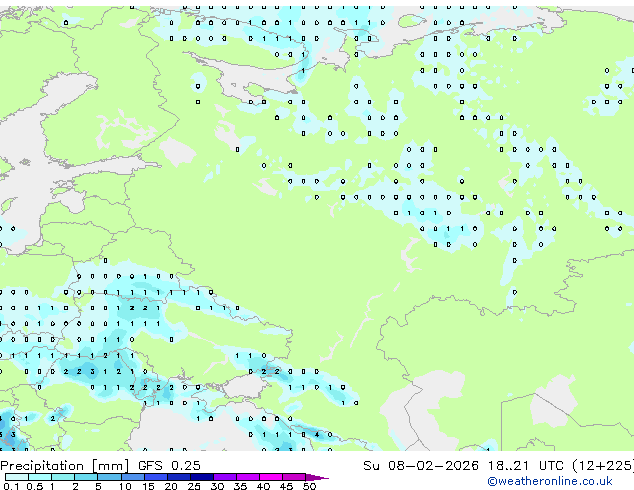634x490 pixels.
Task: Click the 15–20 mm legend color swatch
Action: tap(155, 477)
